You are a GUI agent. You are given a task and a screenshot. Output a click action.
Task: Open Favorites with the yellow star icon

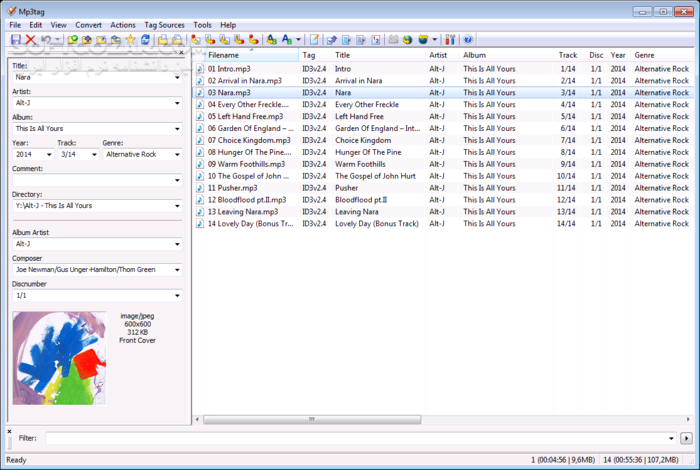tap(130, 40)
